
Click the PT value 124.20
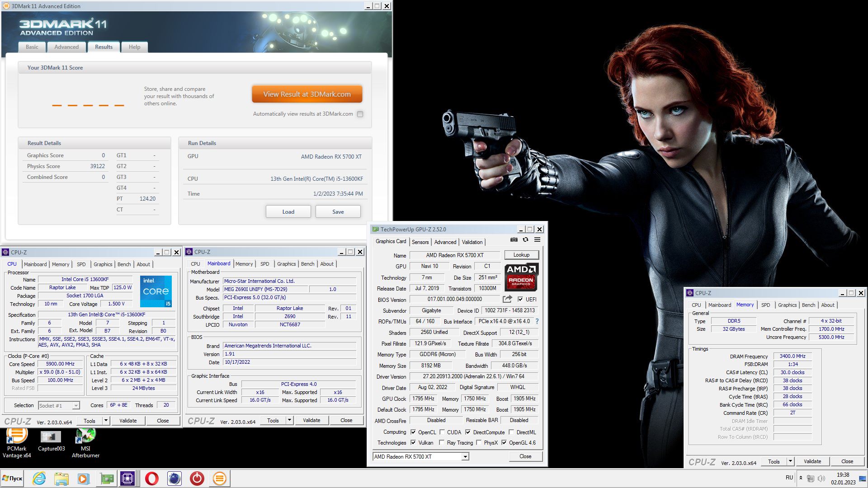(147, 199)
